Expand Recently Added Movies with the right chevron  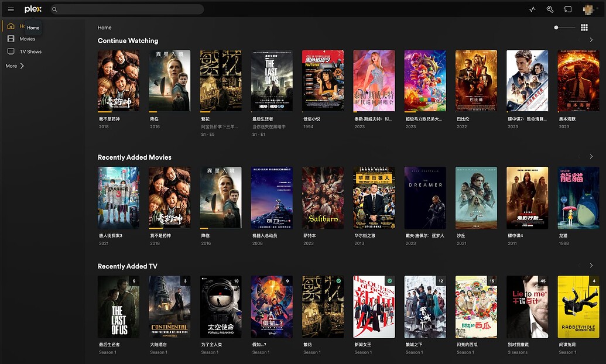[x=591, y=157]
